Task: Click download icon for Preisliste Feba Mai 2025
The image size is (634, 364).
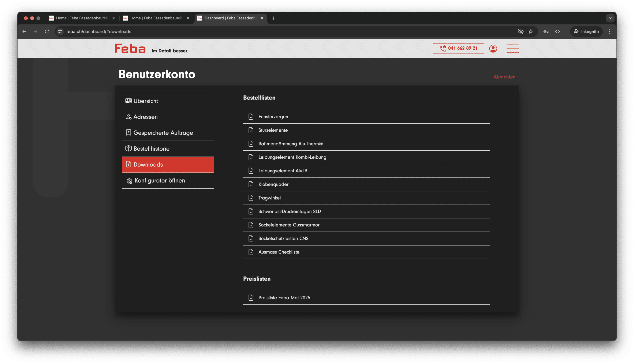Action: click(x=251, y=298)
